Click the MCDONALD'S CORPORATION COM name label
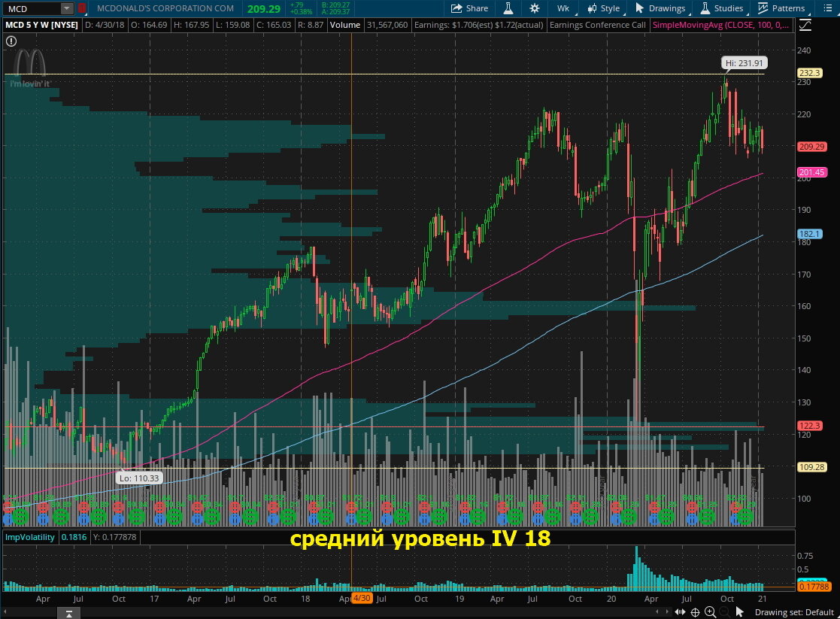The width and height of the screenshot is (840, 619). click(x=165, y=8)
